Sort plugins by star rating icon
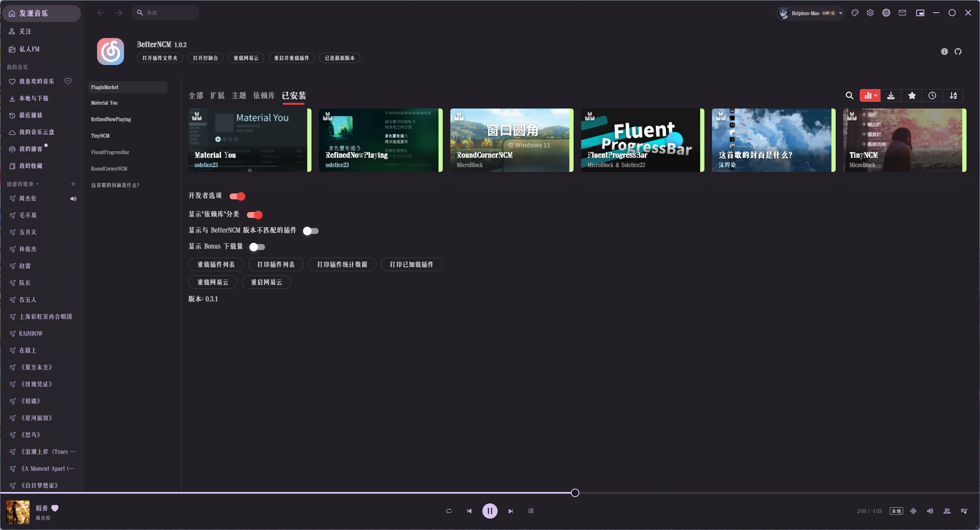The width and height of the screenshot is (980, 530). pyautogui.click(x=912, y=95)
